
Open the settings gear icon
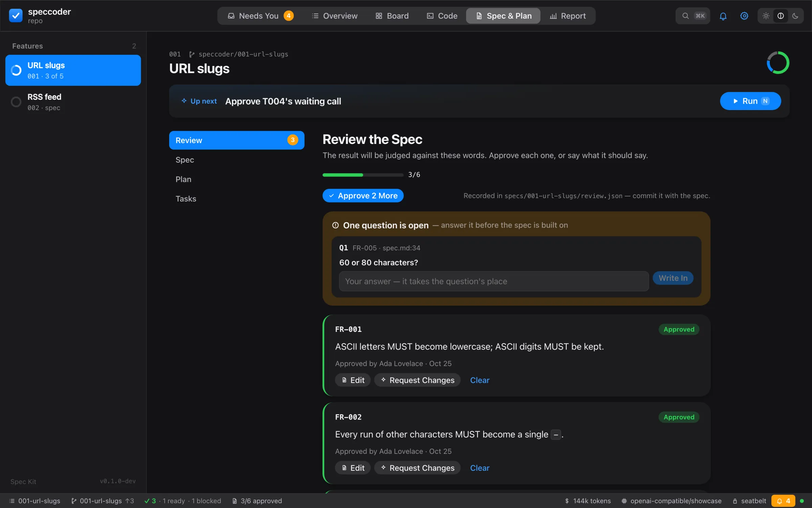(x=744, y=16)
